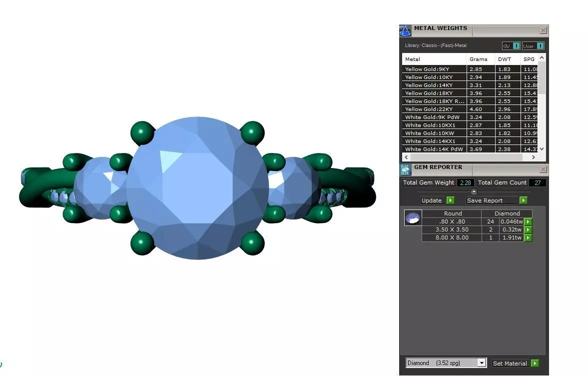588x377 pixels.
Task: Select the Yellow Gold:10KY row
Action: point(470,77)
